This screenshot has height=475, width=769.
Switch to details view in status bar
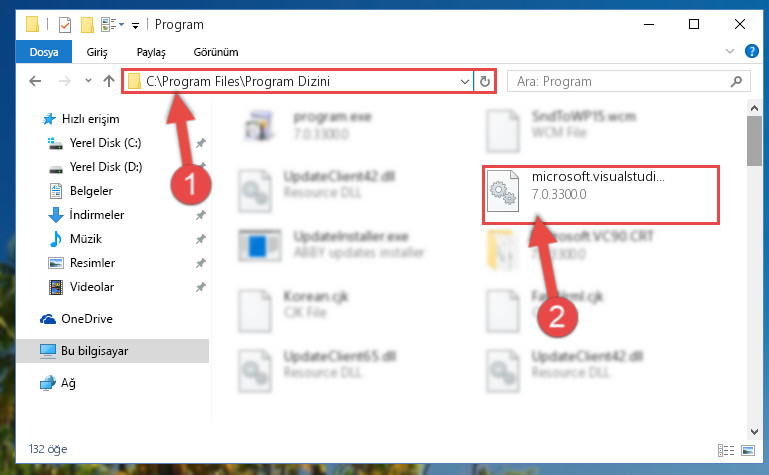726,450
